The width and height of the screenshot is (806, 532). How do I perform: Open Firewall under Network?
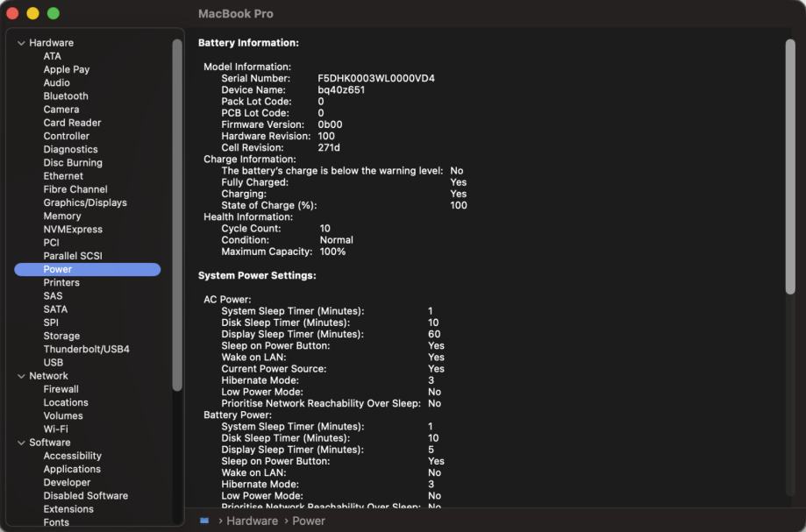point(61,390)
